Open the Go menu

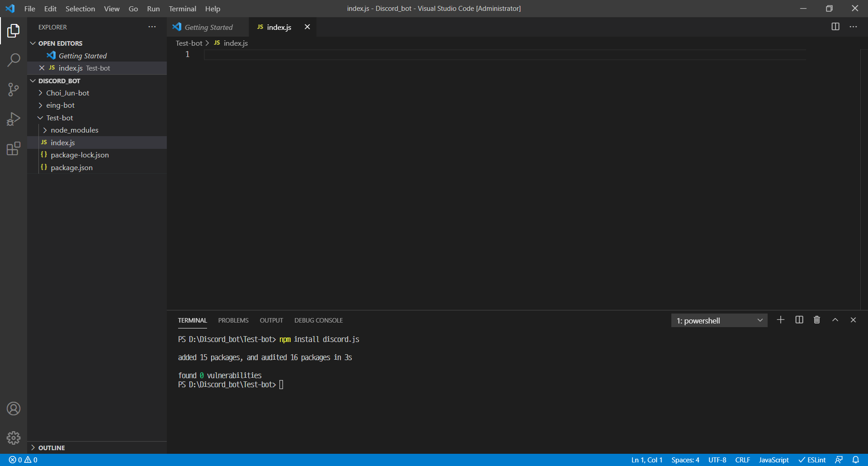(x=133, y=9)
